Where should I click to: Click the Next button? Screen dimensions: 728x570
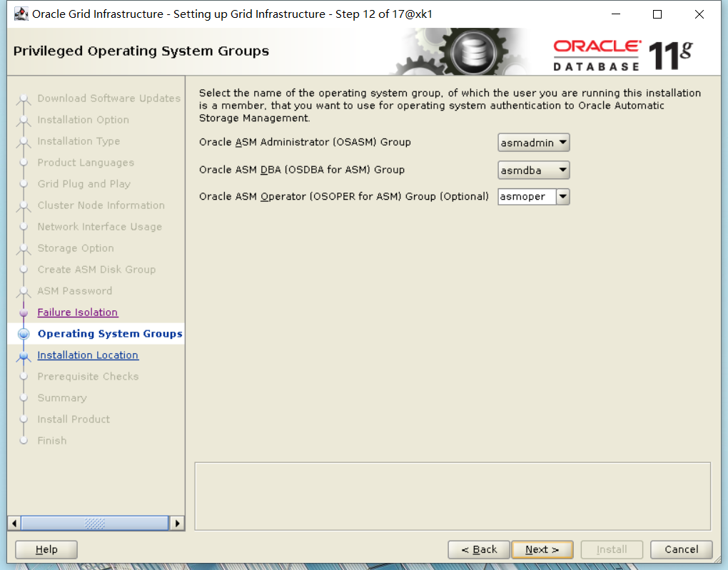[x=542, y=549]
